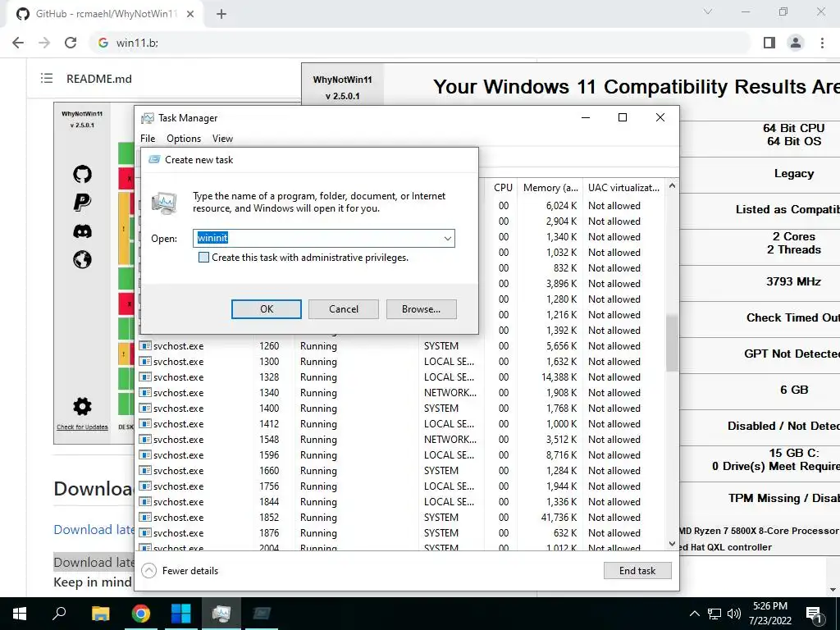The width and height of the screenshot is (840, 630).
Task: Select the svchost.exe row with PID 1596
Action: click(402, 454)
